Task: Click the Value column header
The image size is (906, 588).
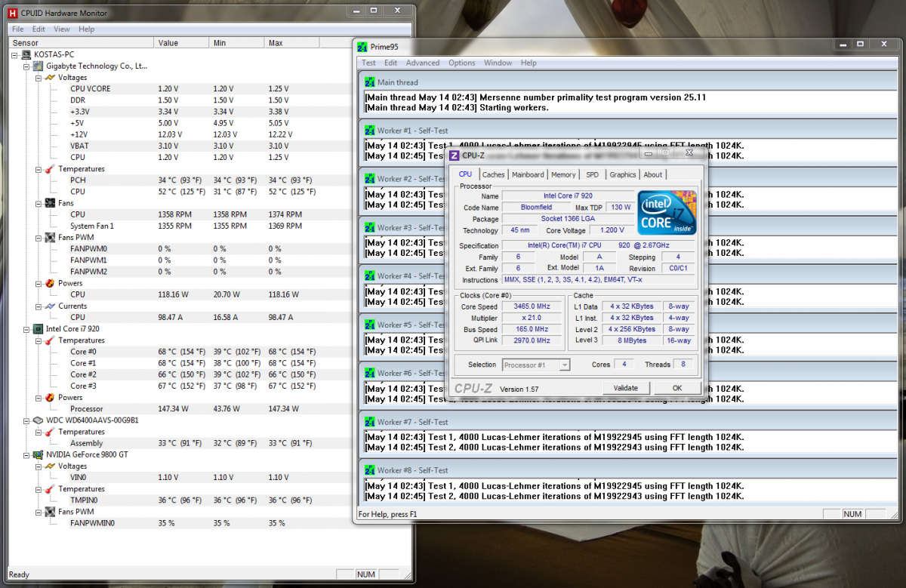Action: (x=181, y=43)
